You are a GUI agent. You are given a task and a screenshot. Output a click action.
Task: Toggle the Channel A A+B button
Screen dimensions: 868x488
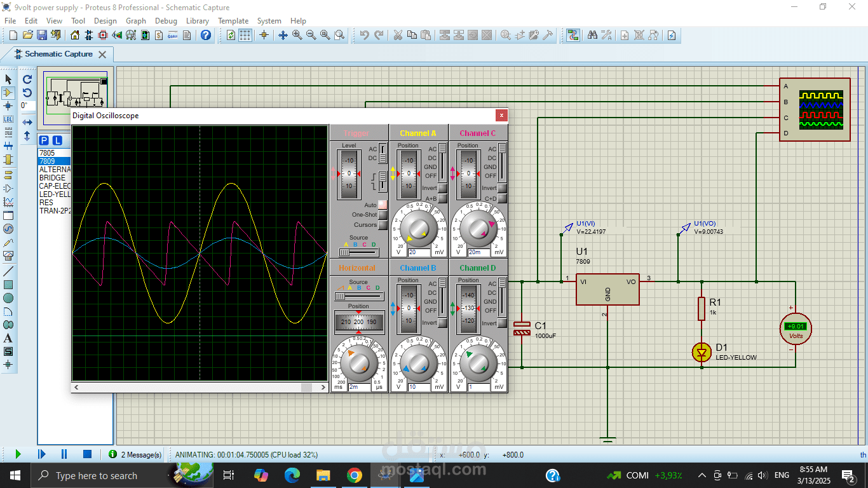point(442,198)
